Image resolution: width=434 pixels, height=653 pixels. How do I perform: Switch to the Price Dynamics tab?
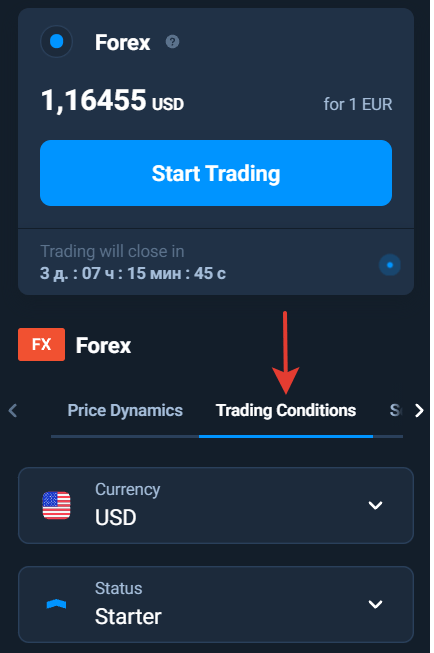[x=125, y=410]
